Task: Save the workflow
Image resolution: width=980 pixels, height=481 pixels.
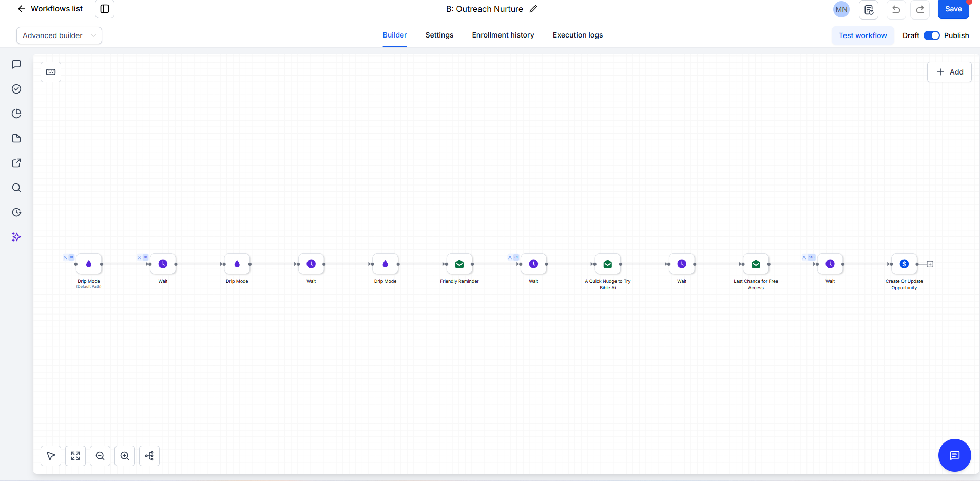Action: click(953, 9)
